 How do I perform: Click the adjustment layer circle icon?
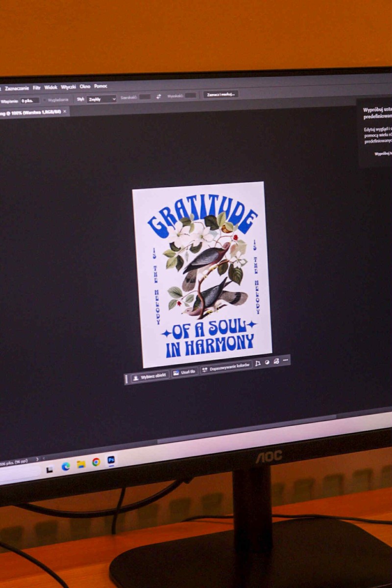pyautogui.click(x=267, y=363)
